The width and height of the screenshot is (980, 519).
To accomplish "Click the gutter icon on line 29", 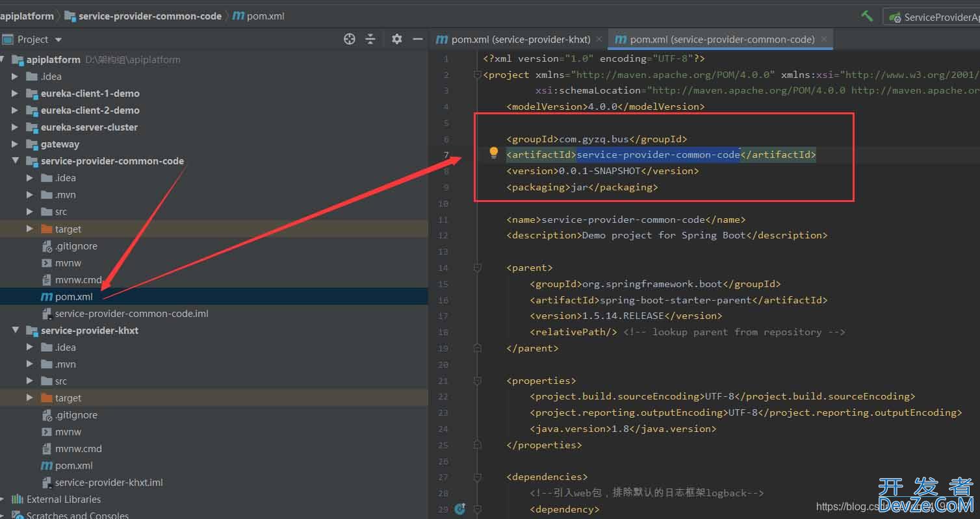I will [x=460, y=509].
